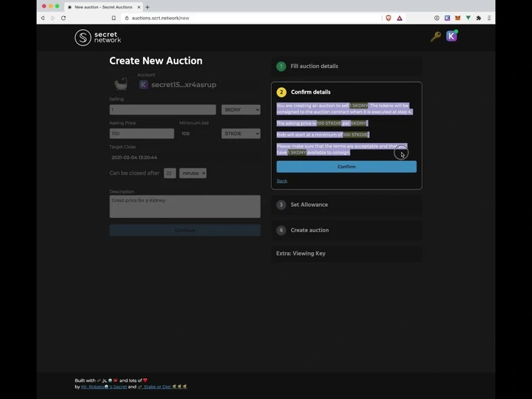Click the step 4 grey circle
This screenshot has height=399, width=532.
tap(281, 230)
